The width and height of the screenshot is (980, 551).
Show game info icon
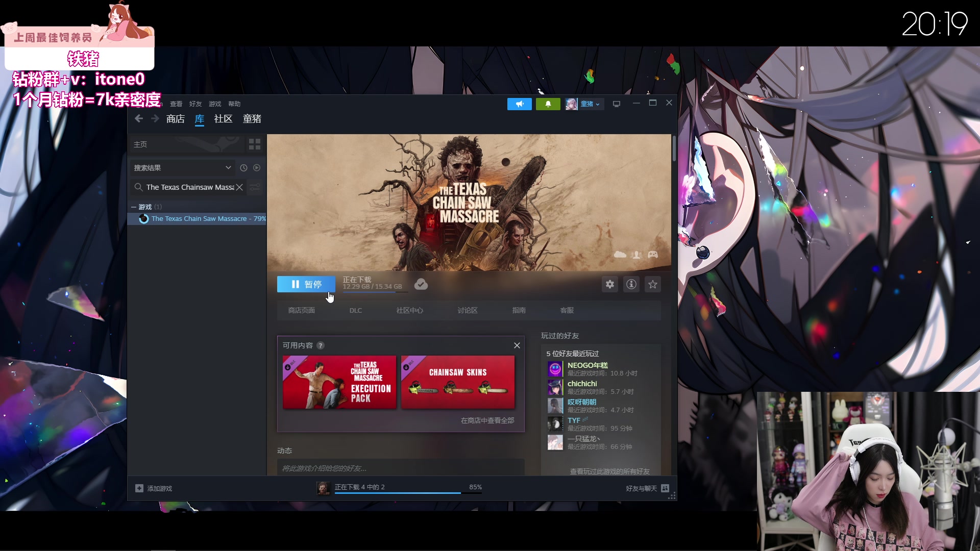tap(631, 285)
